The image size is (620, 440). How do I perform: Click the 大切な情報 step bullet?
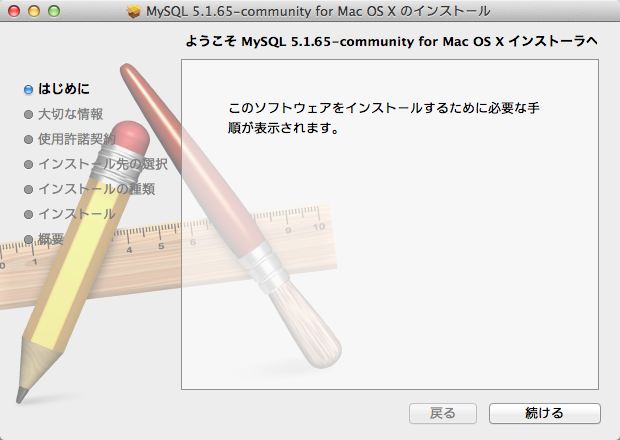(x=28, y=114)
